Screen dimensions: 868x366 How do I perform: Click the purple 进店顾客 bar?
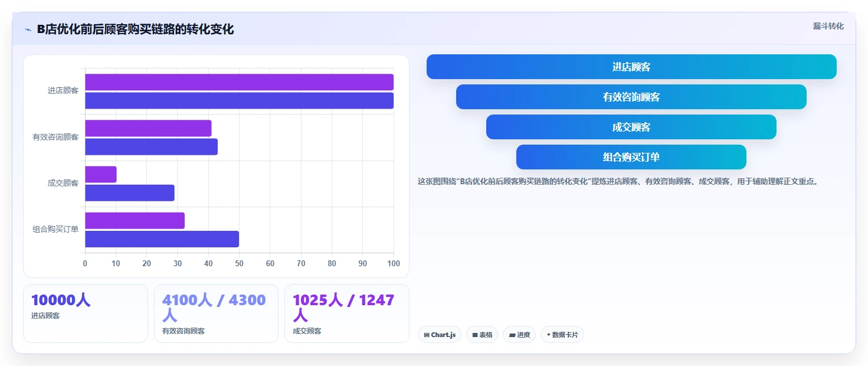(x=239, y=82)
